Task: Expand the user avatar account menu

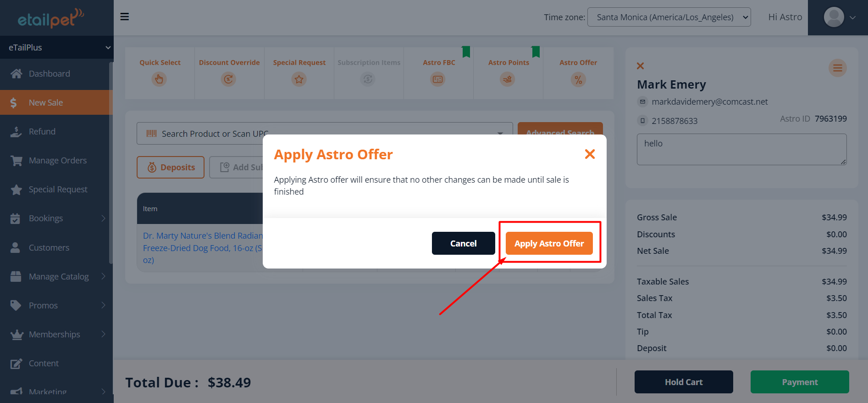Action: (839, 17)
